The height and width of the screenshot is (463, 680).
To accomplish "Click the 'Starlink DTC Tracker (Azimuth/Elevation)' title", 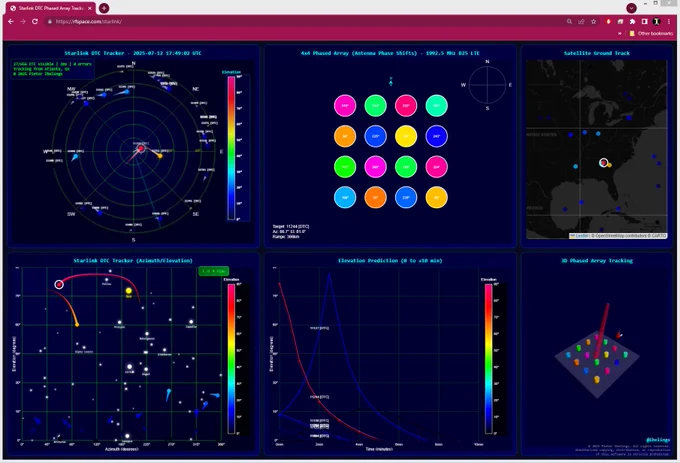I will [x=133, y=261].
